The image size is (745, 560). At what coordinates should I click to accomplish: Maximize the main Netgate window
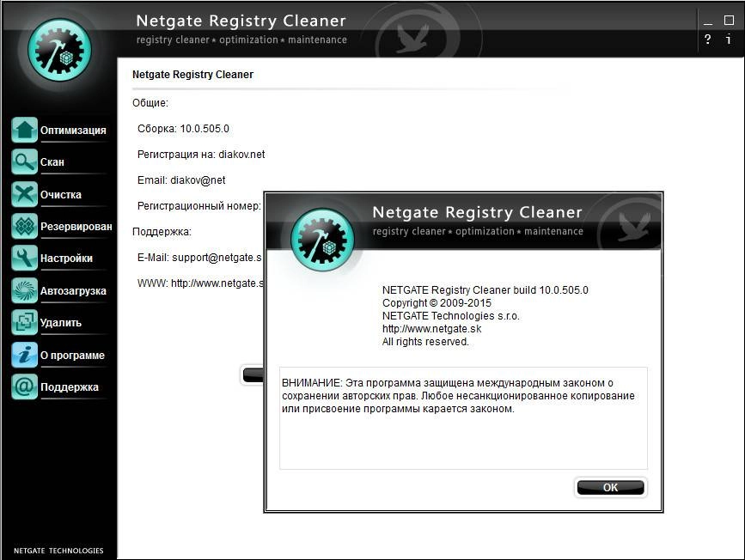click(x=729, y=20)
